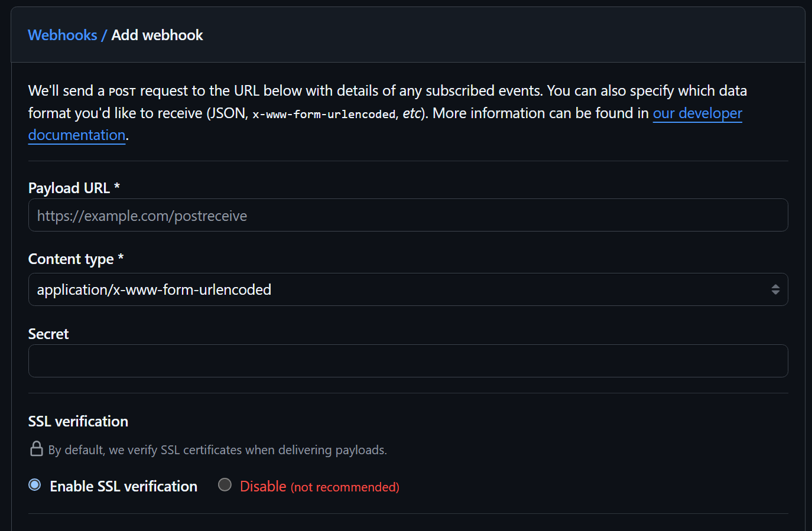
Task: Select the Enable SSL verification radio button
Action: [35, 485]
